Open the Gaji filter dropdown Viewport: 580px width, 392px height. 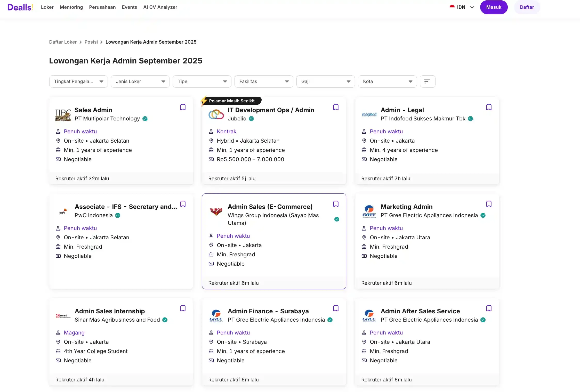tap(326, 81)
